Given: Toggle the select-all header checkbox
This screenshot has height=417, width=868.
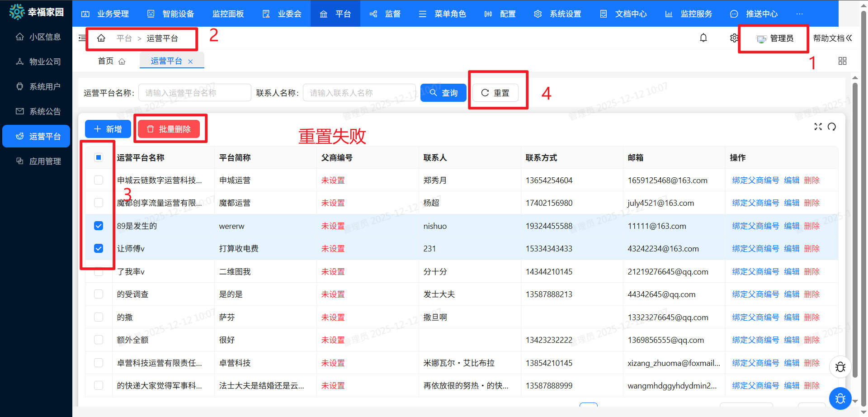Looking at the screenshot, I should [99, 157].
